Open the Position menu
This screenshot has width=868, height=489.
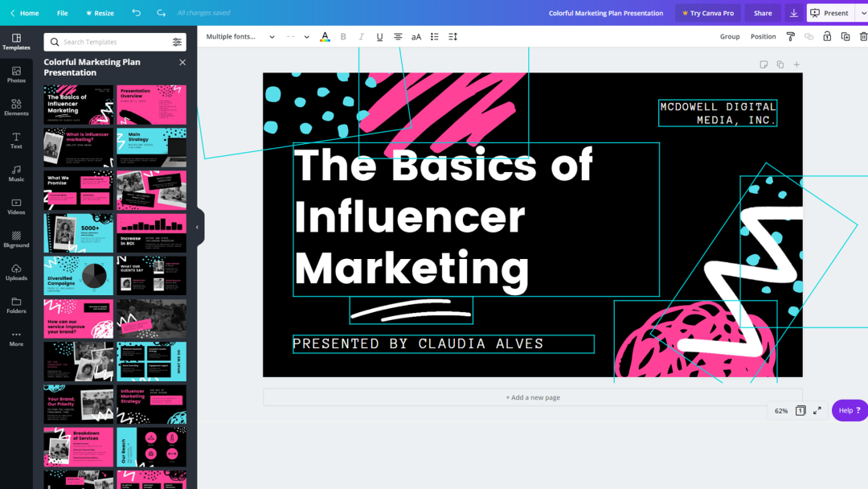point(763,36)
